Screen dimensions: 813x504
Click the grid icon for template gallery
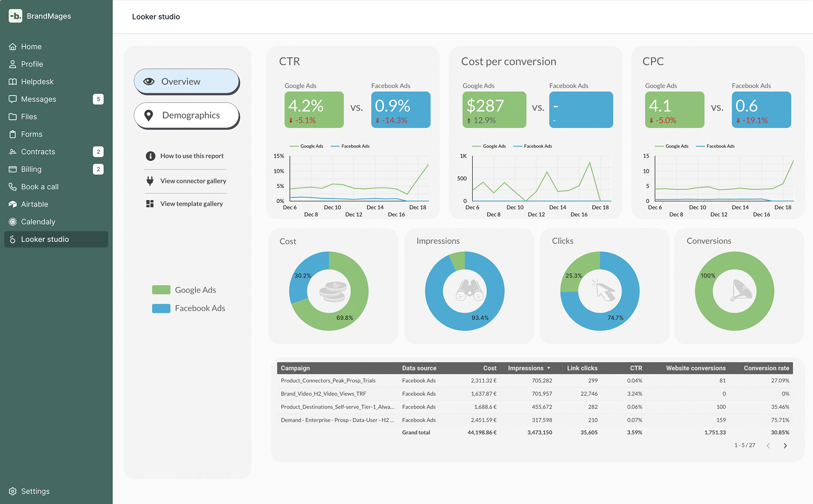[x=150, y=203]
